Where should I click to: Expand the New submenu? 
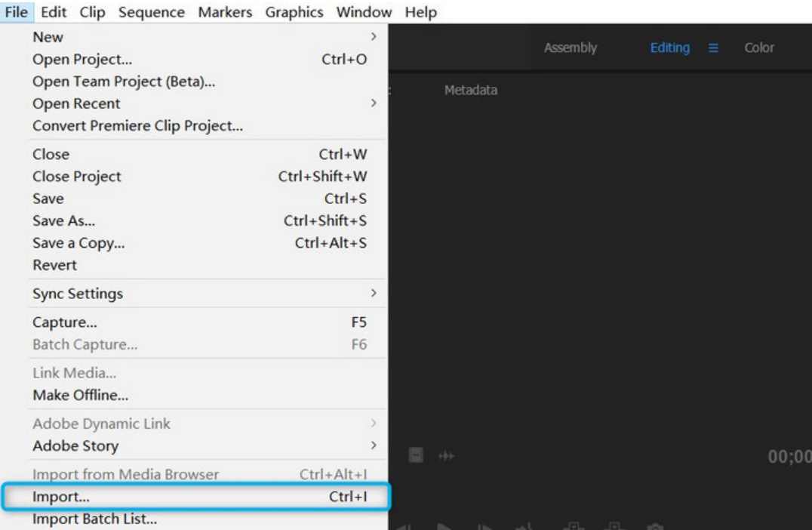pos(207,37)
